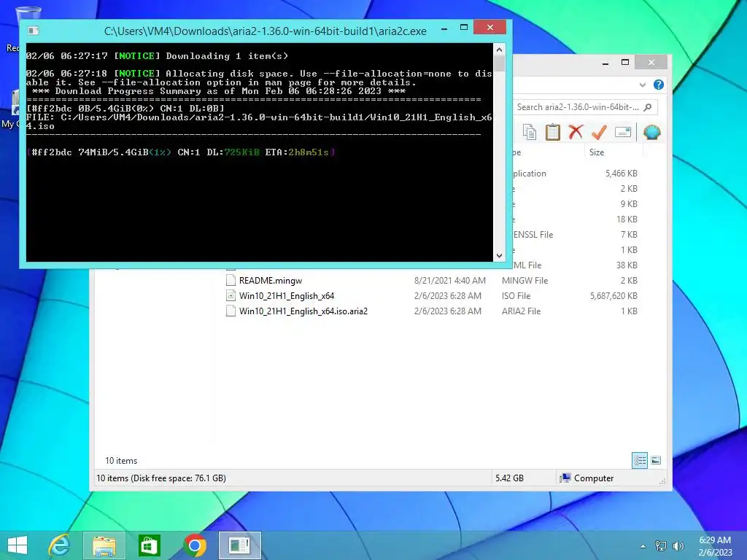This screenshot has height=560, width=747.
Task: Minimize the aria2c console window
Action: (x=444, y=29)
